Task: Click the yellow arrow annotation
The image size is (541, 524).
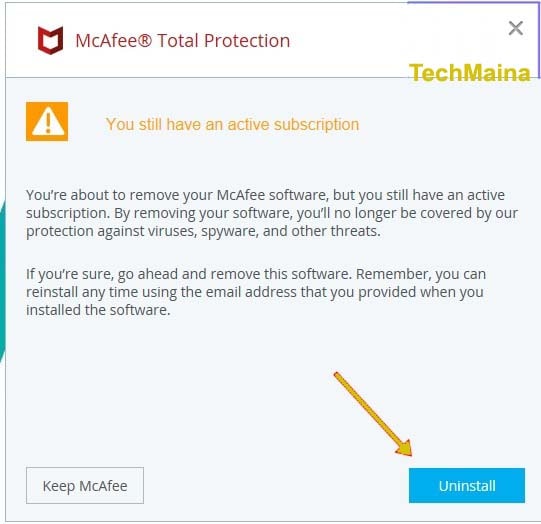Action: [x=374, y=414]
